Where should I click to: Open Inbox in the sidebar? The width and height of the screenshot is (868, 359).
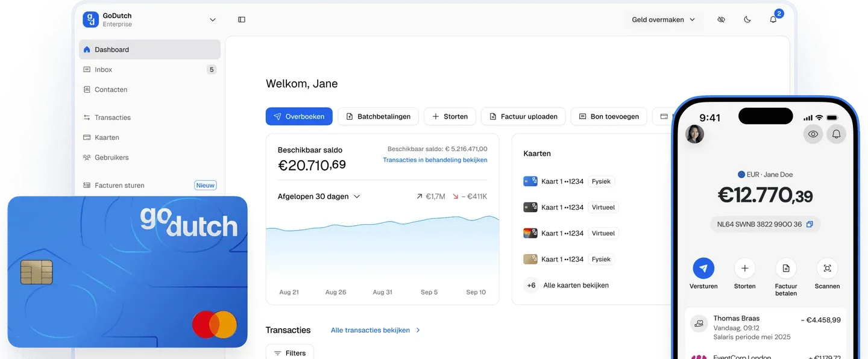[149, 69]
